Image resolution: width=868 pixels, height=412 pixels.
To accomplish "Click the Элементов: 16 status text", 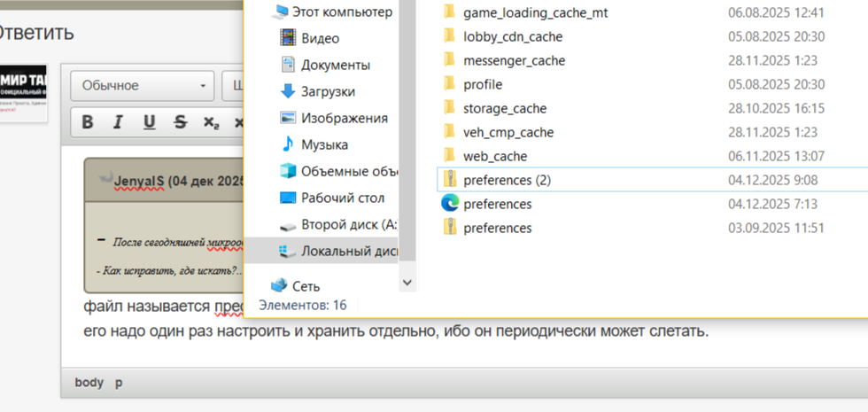I will coord(303,305).
